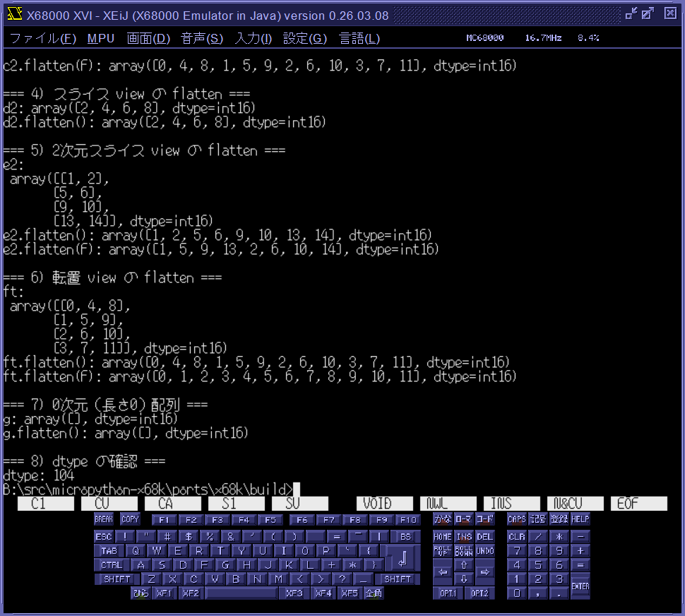Tap the right arrow cursor key

(x=485, y=572)
